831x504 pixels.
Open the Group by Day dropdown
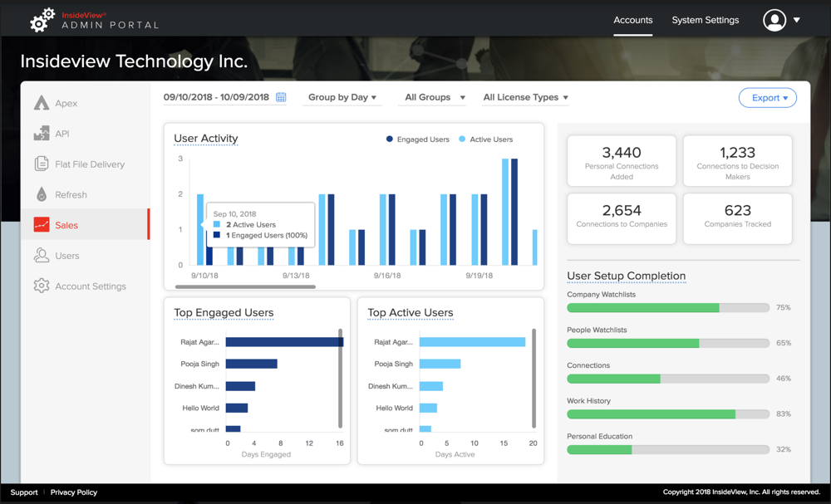point(342,97)
